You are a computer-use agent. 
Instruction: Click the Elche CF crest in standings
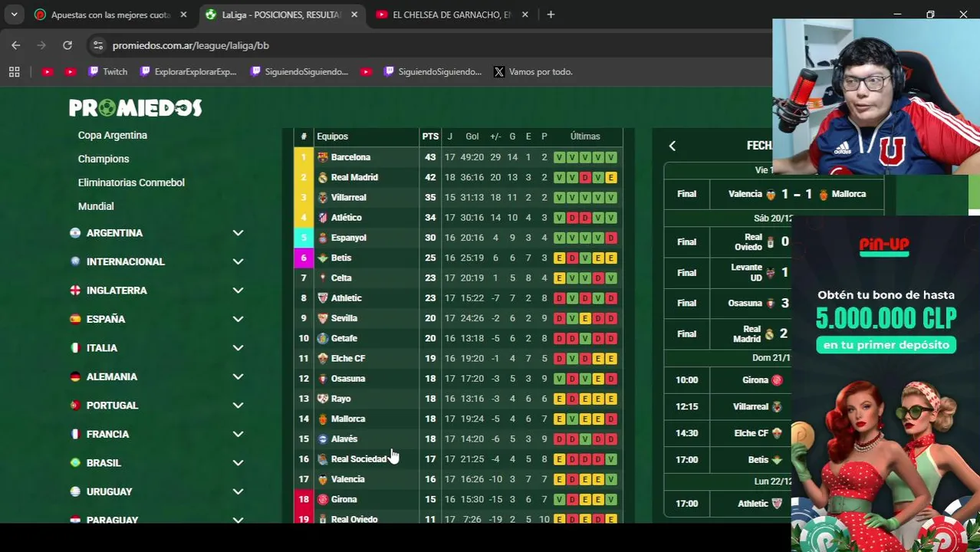click(323, 358)
